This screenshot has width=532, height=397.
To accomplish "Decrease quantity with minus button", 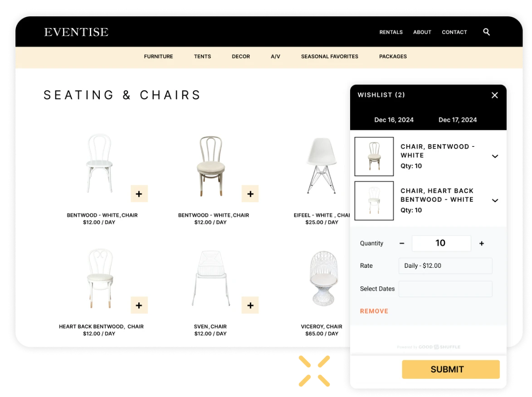I will point(402,243).
